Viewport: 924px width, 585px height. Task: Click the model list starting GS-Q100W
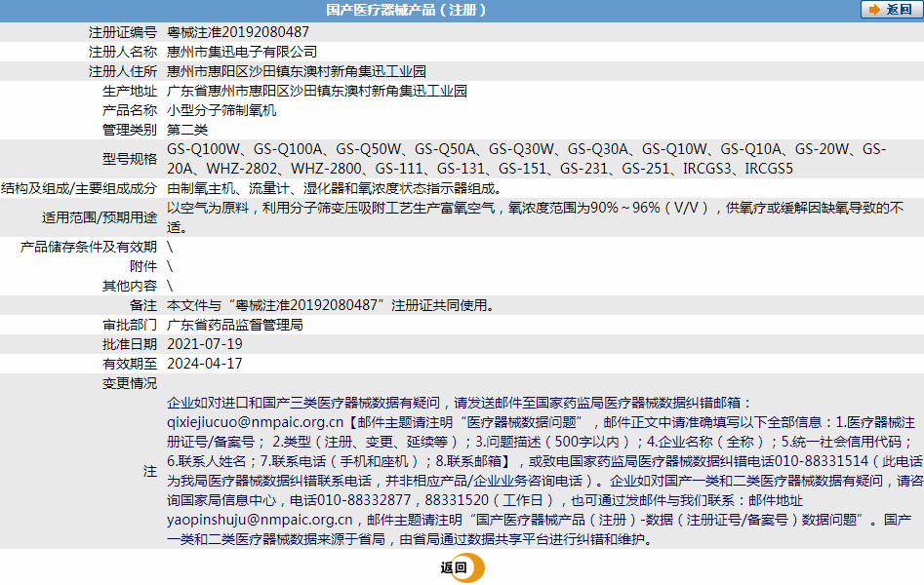[x=526, y=159]
